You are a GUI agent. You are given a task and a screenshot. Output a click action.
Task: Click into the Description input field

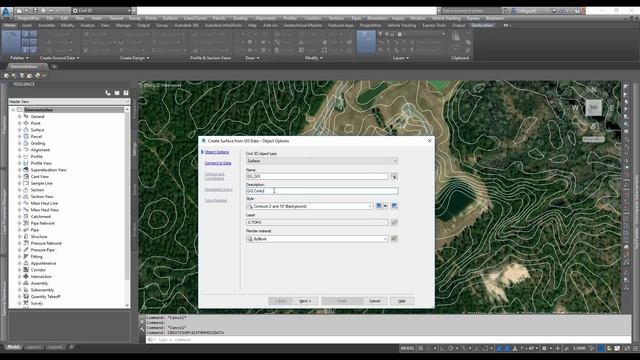coord(322,191)
